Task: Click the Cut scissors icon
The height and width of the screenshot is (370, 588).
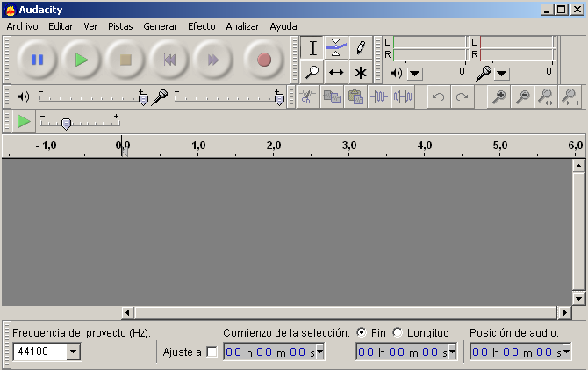Action: pos(307,97)
